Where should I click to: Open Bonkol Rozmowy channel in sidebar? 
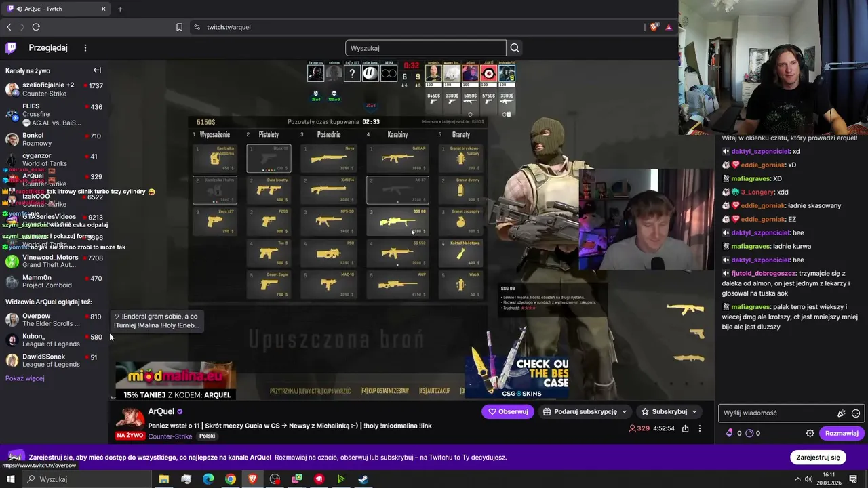click(x=54, y=140)
